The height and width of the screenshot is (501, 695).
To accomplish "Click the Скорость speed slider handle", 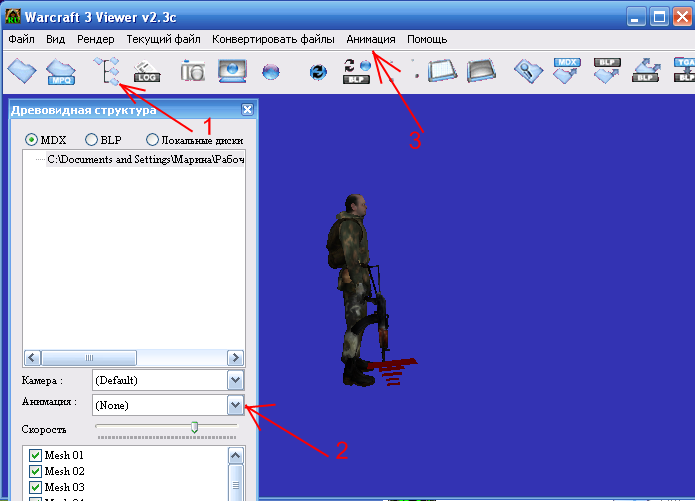I will point(194,427).
